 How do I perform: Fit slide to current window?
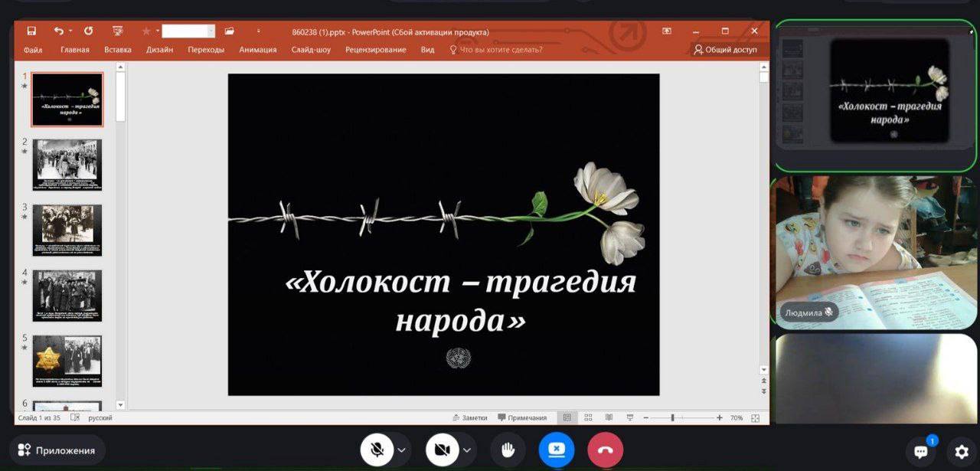click(756, 418)
